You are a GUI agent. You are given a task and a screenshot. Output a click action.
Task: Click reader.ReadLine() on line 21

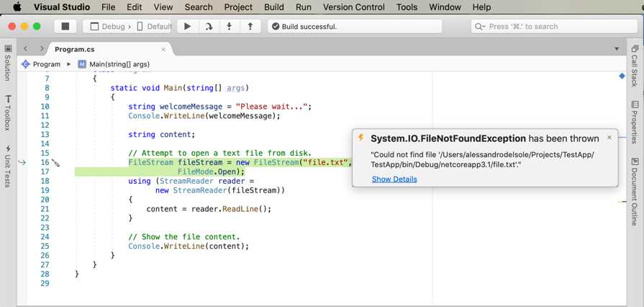[230, 209]
